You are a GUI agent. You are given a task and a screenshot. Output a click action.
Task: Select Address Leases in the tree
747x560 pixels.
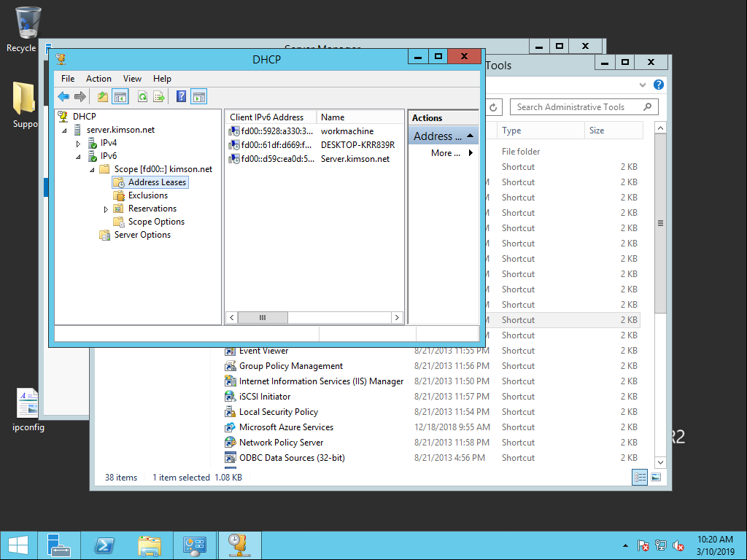[157, 182]
